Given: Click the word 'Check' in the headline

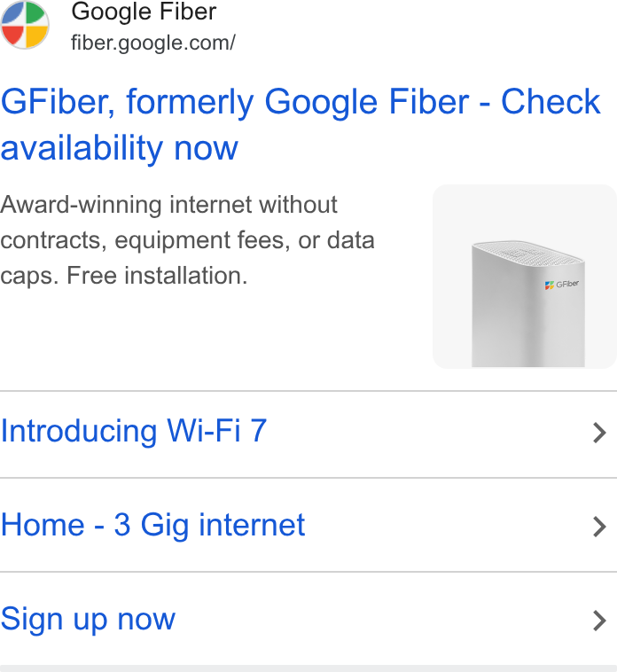Looking at the screenshot, I should coord(551,102).
